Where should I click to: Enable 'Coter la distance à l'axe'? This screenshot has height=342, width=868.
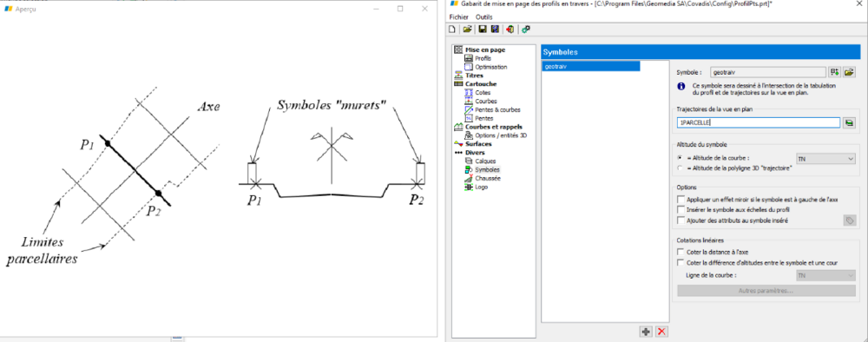(x=681, y=252)
